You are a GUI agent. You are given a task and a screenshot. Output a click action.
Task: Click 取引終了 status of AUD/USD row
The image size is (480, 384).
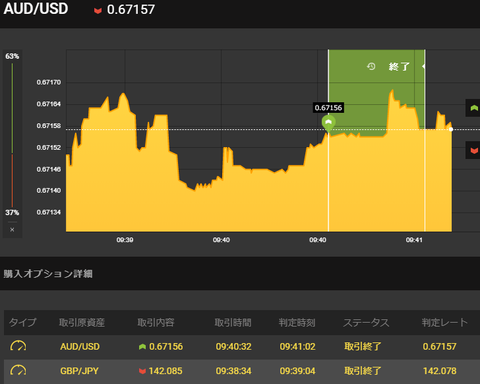pos(362,347)
